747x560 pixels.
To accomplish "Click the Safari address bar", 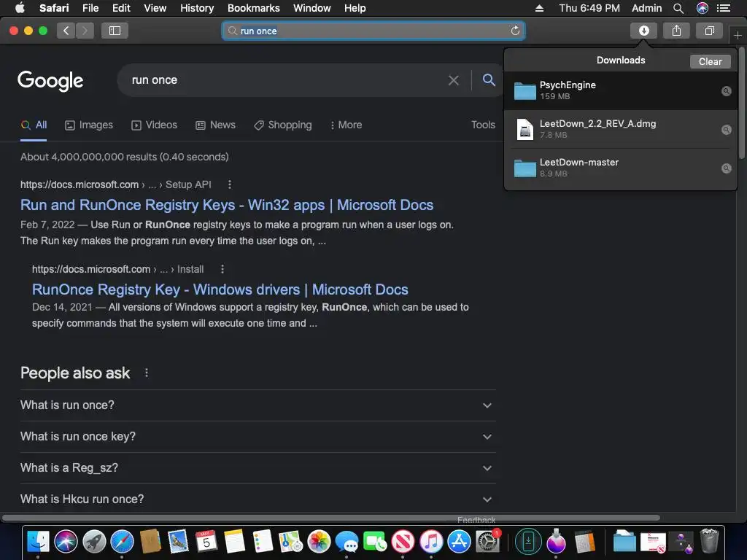I will click(x=373, y=31).
